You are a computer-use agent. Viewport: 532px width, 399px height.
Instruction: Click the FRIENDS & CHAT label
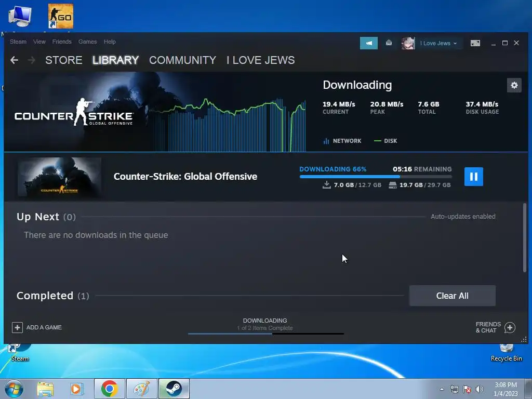coord(488,327)
